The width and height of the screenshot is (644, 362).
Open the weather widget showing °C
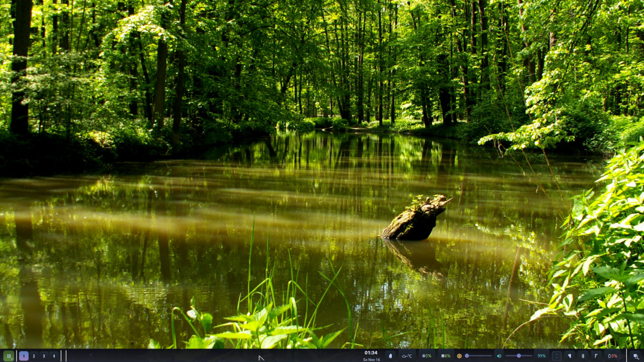coord(407,356)
